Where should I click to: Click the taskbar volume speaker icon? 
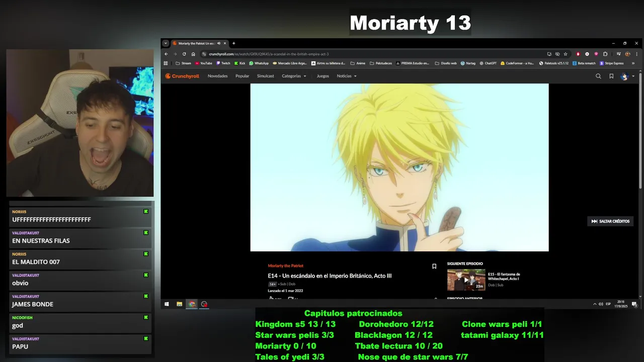601,304
